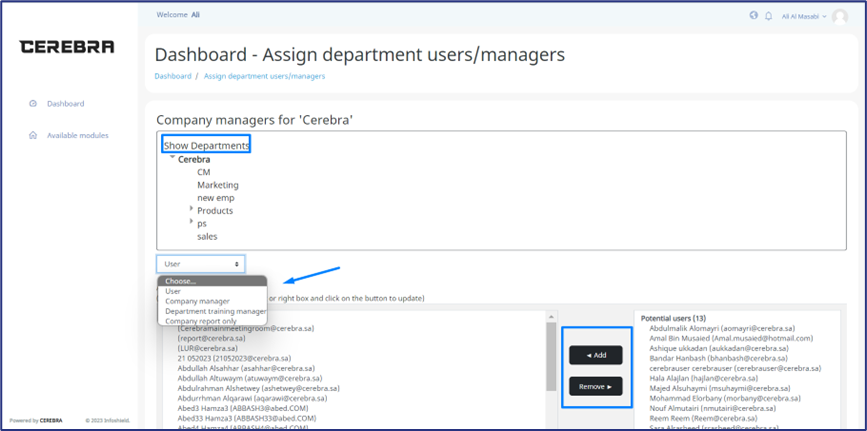
Task: Select Bandar Hanbash potential user
Action: pos(720,359)
